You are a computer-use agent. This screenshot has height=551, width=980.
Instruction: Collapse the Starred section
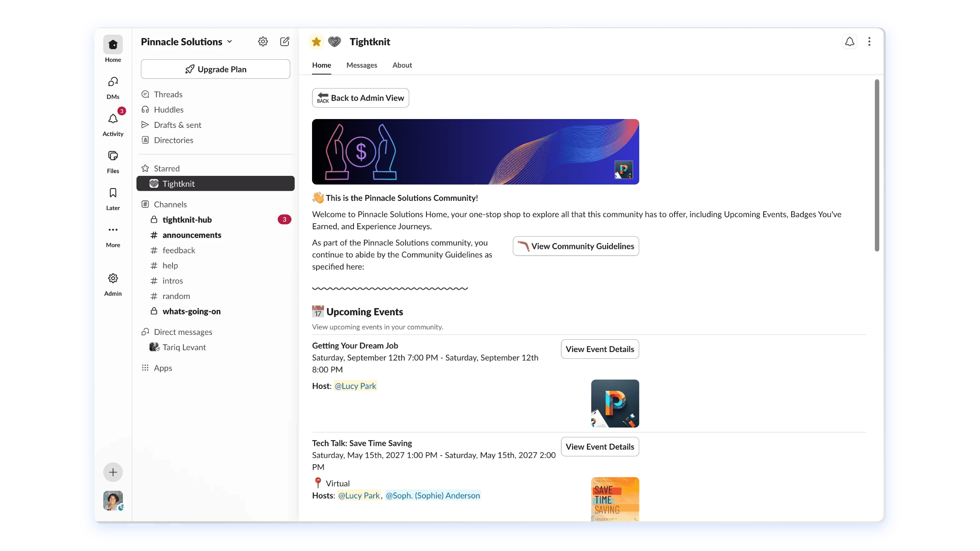(x=166, y=168)
